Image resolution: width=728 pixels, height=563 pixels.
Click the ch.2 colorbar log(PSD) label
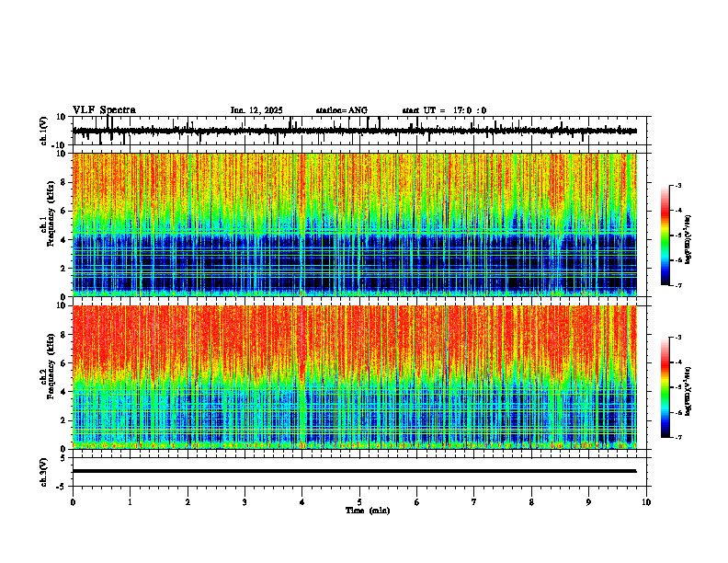coord(688,391)
